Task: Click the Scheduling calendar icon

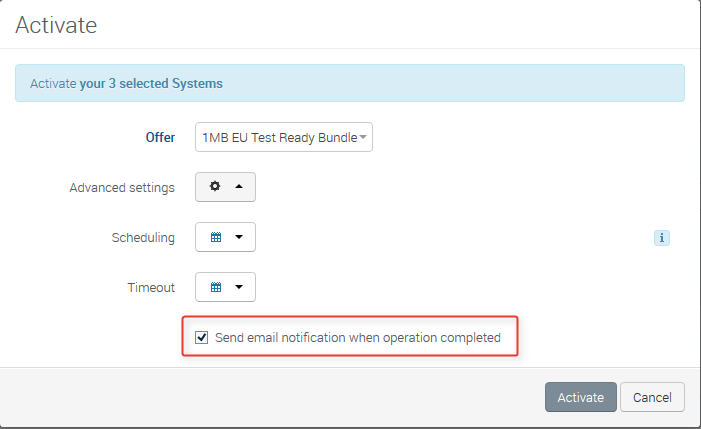Action: (x=215, y=237)
